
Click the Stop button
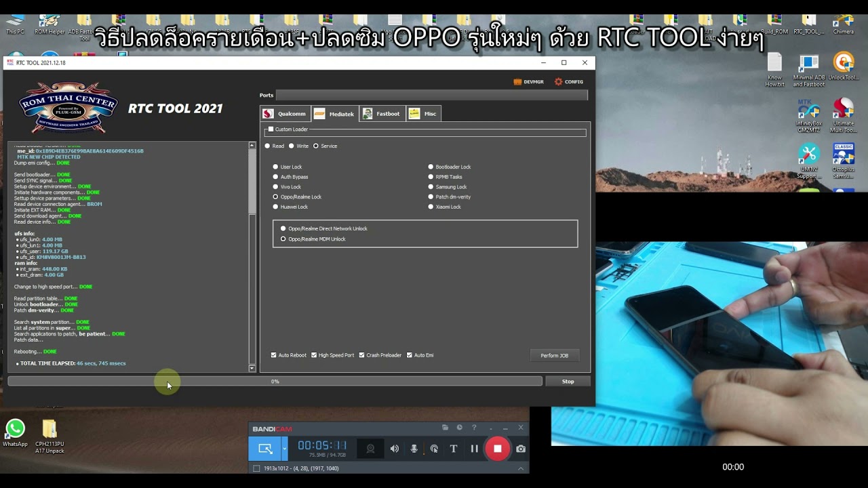coord(568,382)
